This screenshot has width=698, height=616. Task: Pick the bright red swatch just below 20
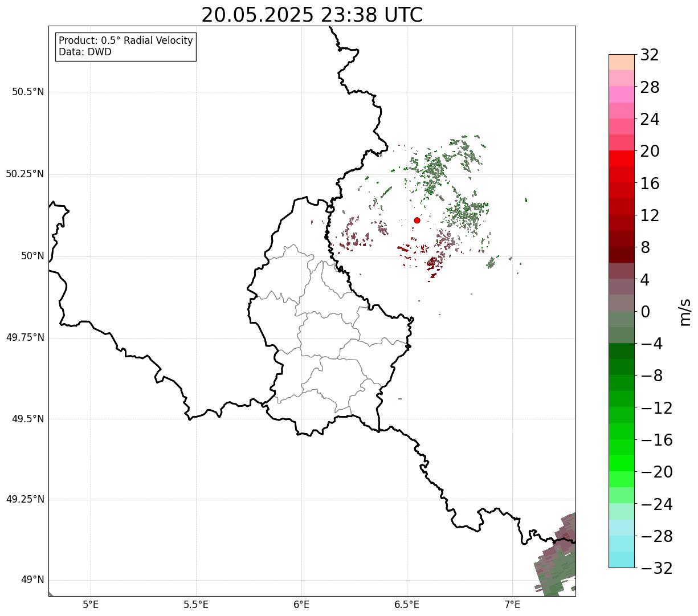622,158
